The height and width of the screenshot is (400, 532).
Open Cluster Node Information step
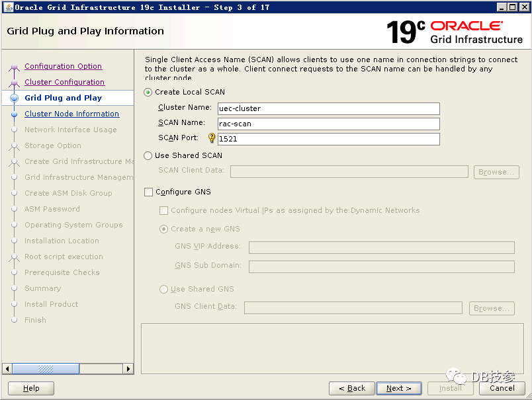(71, 114)
